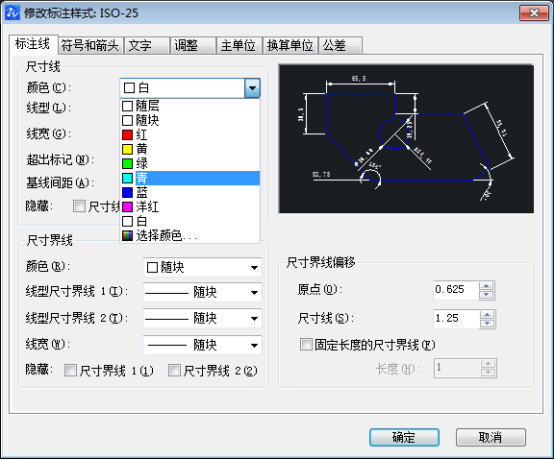Image resolution: width=554 pixels, height=460 pixels.
Task: Collapse the 尺寸线 颜色 dropdown arrow
Action: [x=252, y=88]
